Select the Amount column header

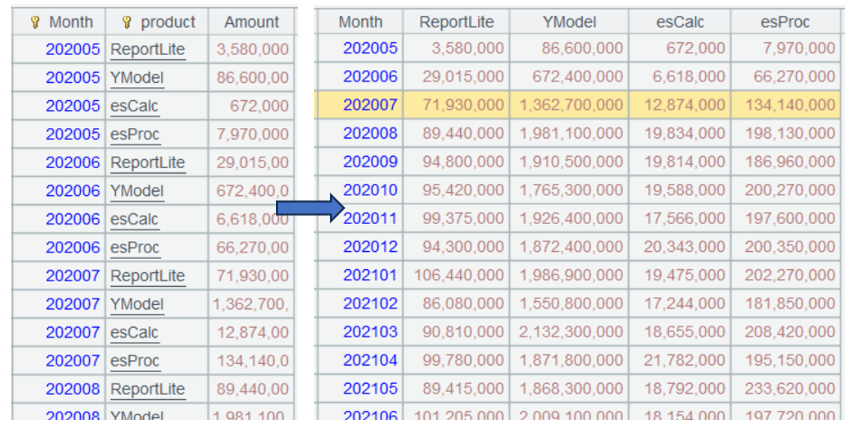(x=251, y=22)
